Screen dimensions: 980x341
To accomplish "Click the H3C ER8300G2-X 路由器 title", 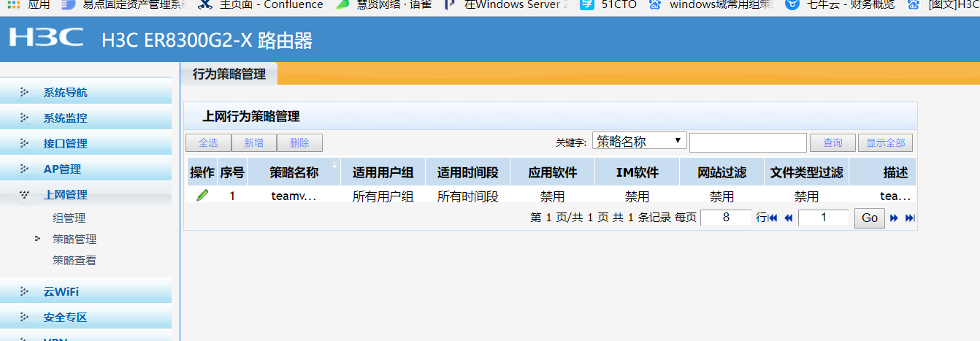I will [207, 41].
